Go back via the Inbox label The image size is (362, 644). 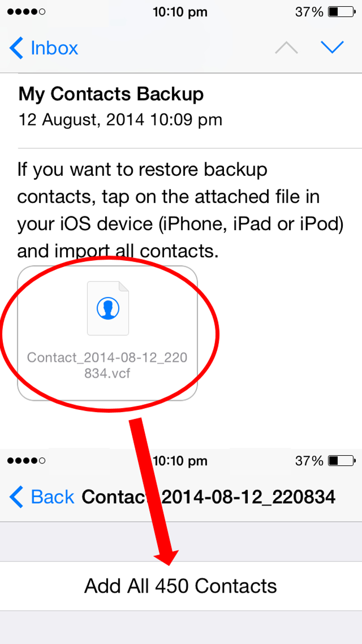click(x=54, y=48)
